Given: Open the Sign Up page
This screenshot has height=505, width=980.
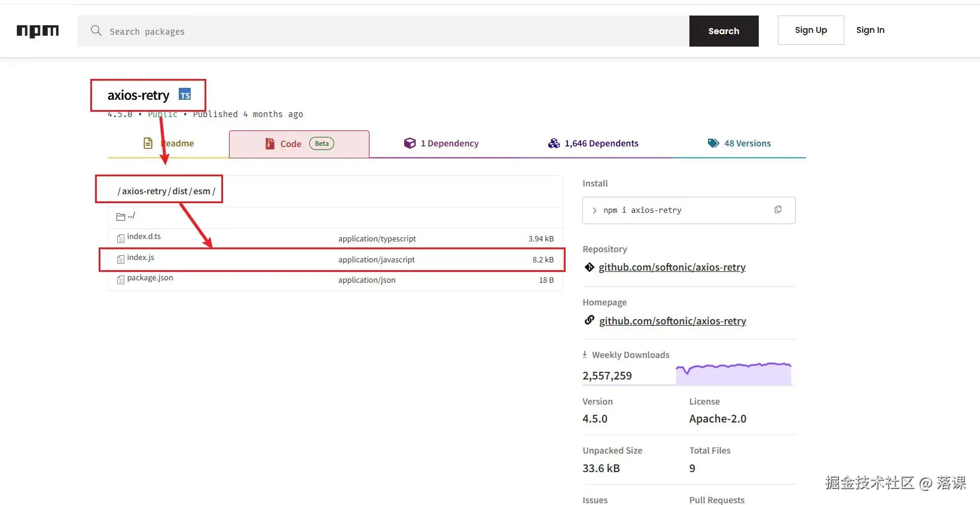Looking at the screenshot, I should click(811, 30).
